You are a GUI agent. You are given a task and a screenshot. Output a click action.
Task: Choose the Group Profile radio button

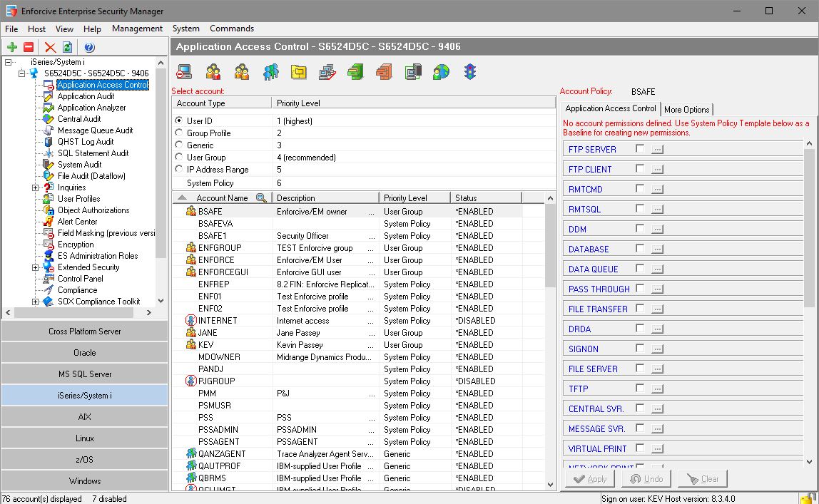(x=178, y=132)
